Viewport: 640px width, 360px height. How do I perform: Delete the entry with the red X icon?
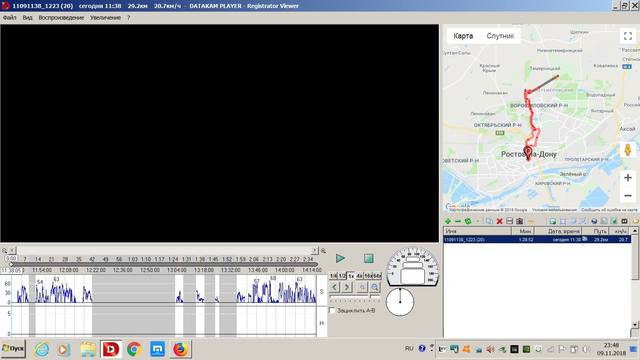499,221
